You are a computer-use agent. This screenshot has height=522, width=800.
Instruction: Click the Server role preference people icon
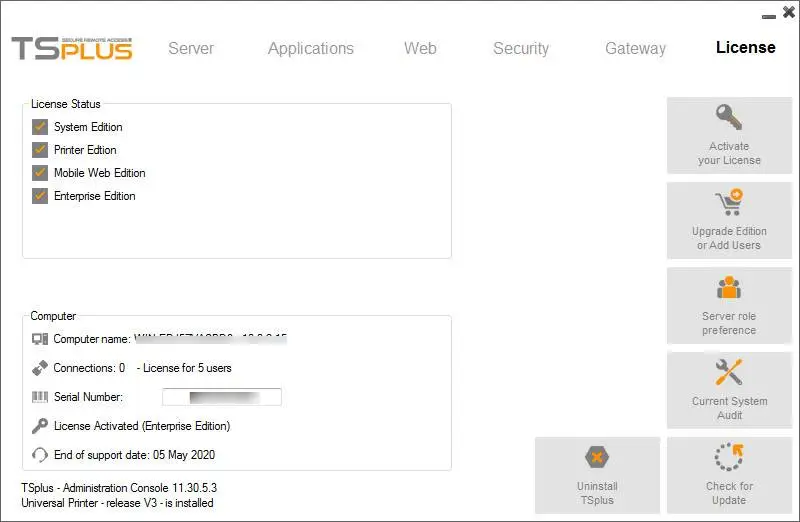(729, 287)
